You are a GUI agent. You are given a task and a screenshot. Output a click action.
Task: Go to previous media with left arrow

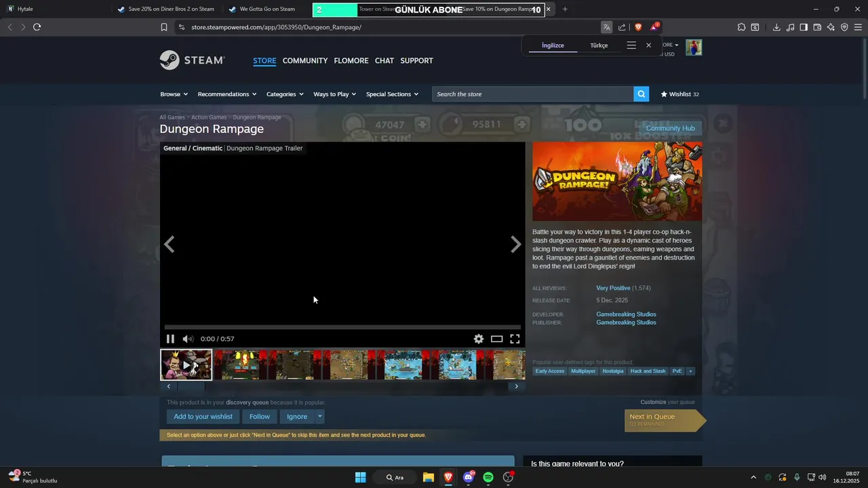coord(170,245)
